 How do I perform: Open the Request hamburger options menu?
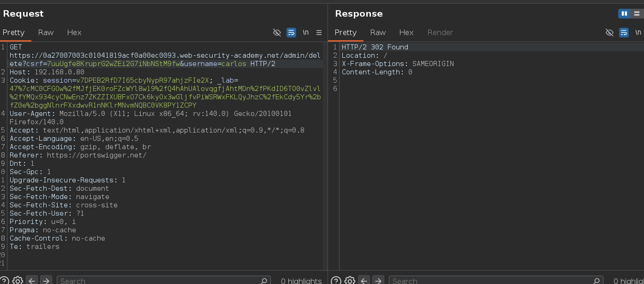[x=319, y=32]
